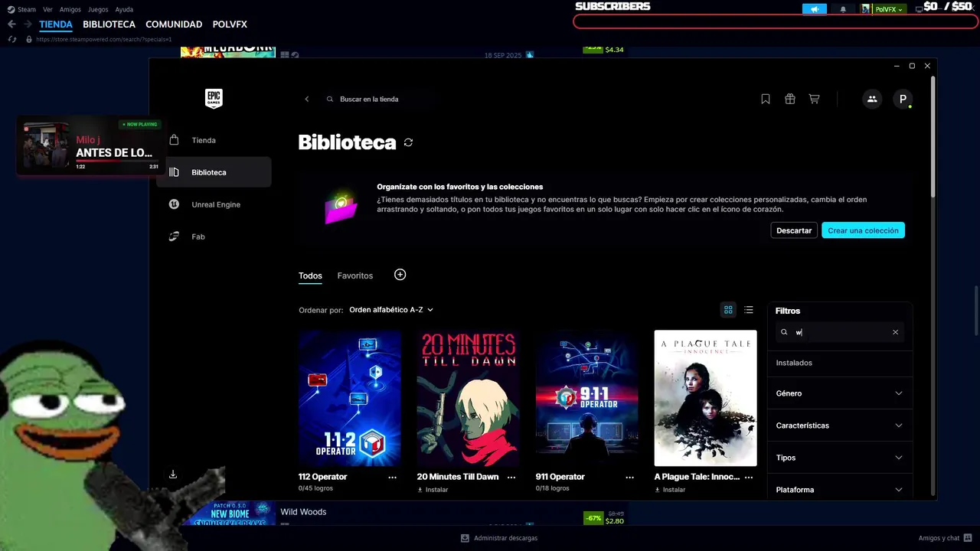980x551 pixels.
Task: Select Unreal Engine in Epic sidebar
Action: tap(214, 204)
